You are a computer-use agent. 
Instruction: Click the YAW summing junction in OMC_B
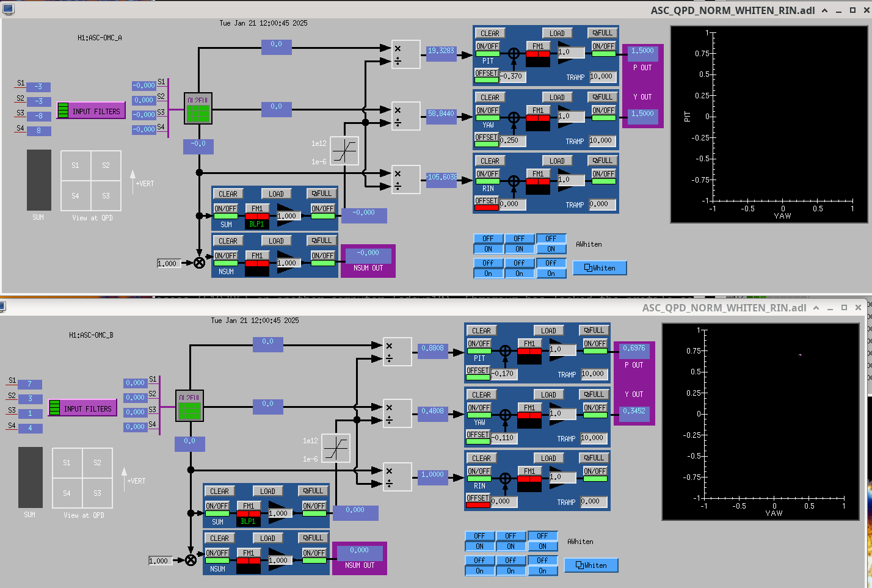[x=506, y=415]
